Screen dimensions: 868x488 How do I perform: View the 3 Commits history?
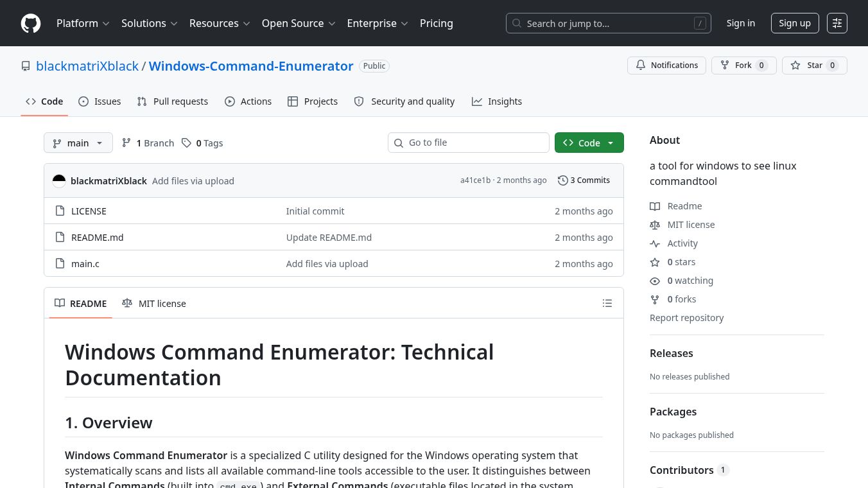(x=584, y=180)
